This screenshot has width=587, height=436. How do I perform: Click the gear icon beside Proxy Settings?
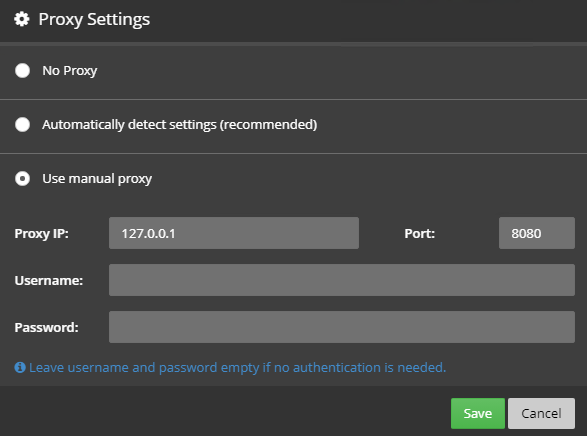click(x=22, y=19)
